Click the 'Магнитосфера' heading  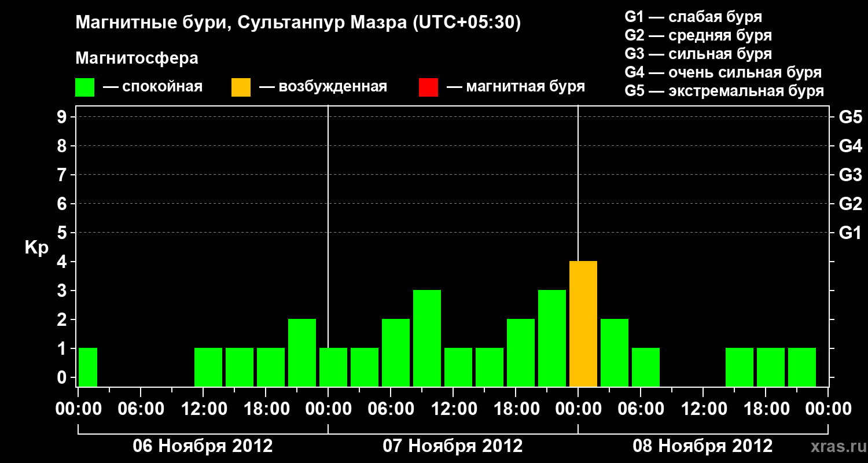(x=137, y=58)
